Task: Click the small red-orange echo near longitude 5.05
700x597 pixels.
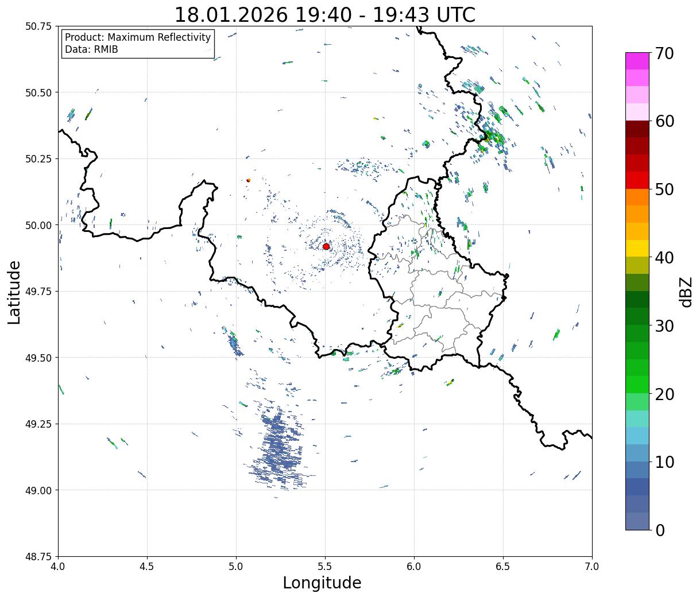Action: point(248,180)
